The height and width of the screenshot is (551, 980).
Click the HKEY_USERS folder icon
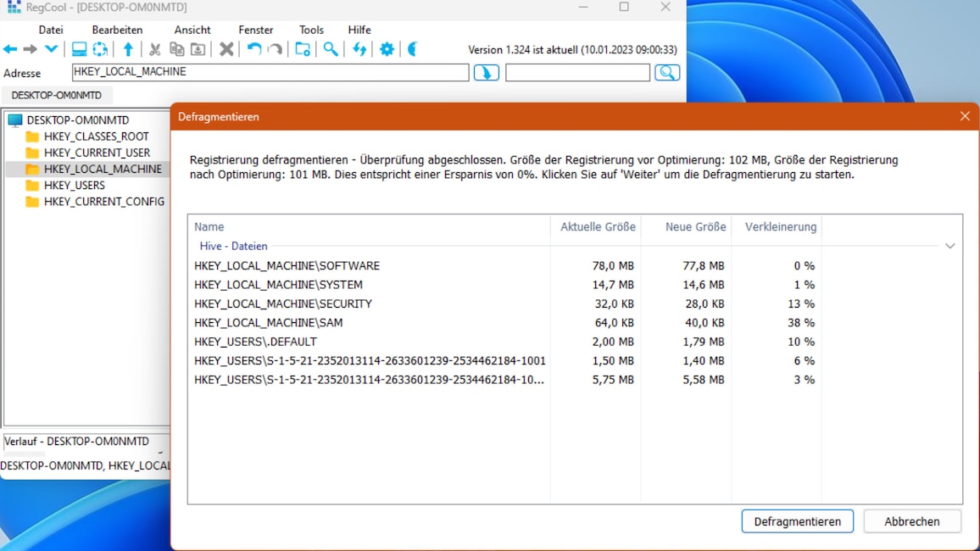point(32,185)
